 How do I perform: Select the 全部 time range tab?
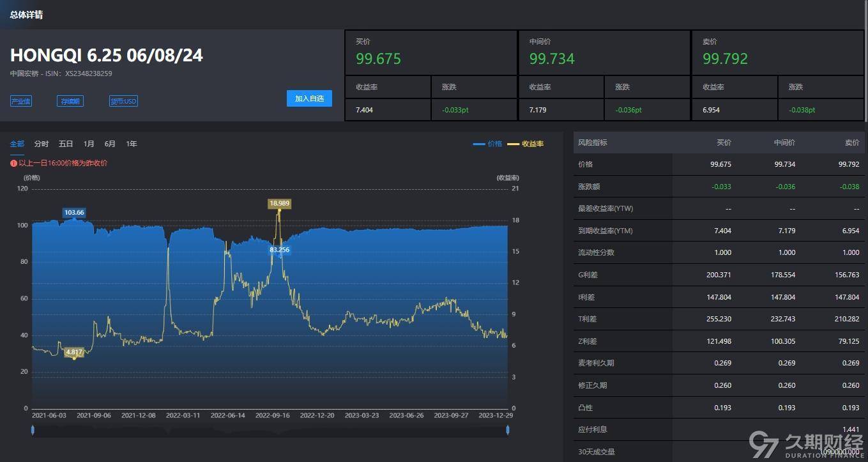(17, 144)
